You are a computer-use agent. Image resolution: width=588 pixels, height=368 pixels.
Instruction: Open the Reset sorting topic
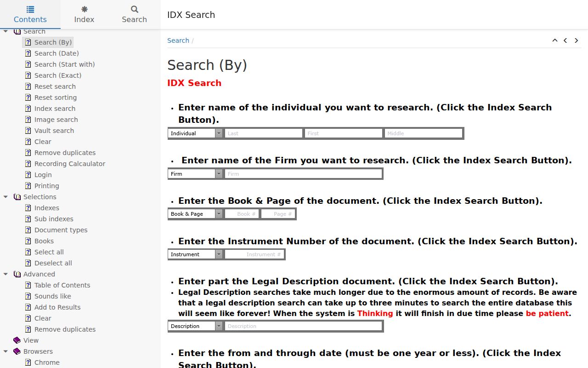point(56,98)
